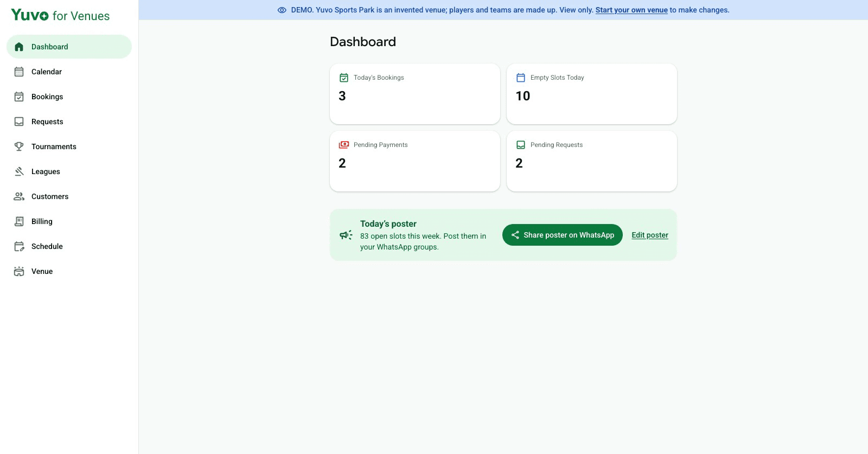
Task: Click the megaphone icon in Today's poster
Action: tap(346, 235)
